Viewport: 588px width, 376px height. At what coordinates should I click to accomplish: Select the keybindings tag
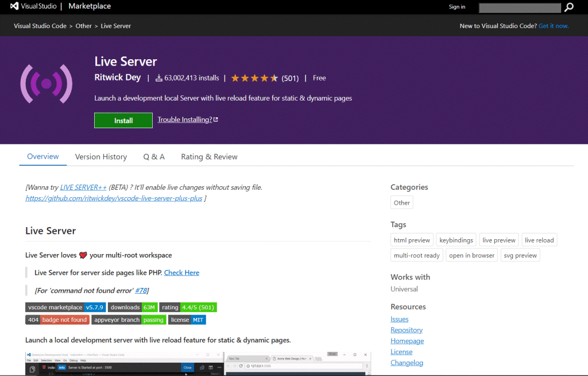[x=456, y=240]
